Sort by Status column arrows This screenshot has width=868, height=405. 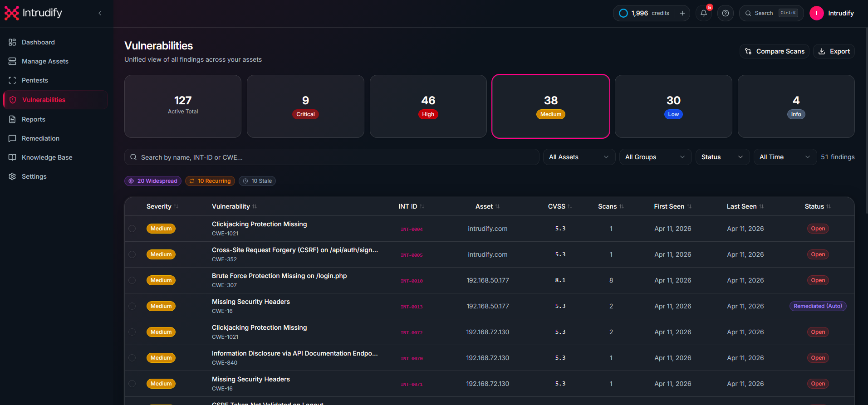829,206
